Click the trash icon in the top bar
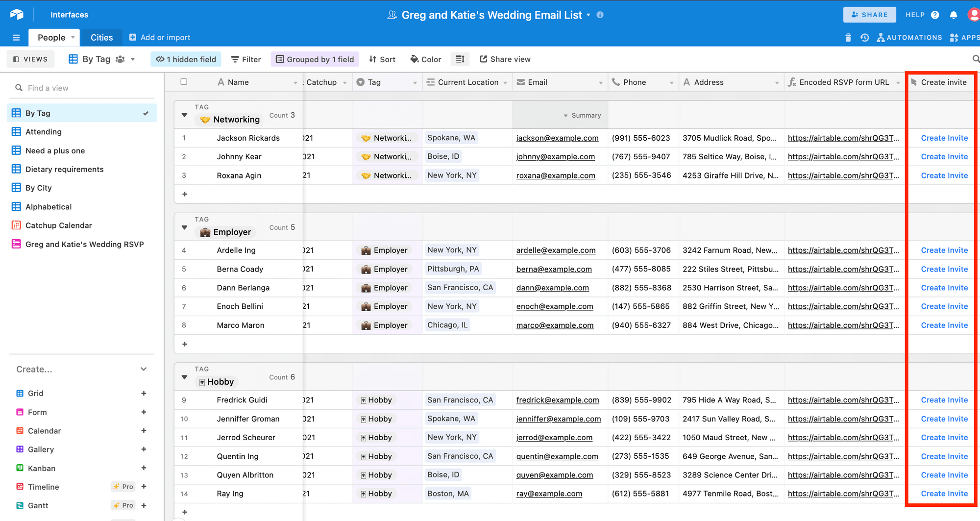 coord(848,38)
